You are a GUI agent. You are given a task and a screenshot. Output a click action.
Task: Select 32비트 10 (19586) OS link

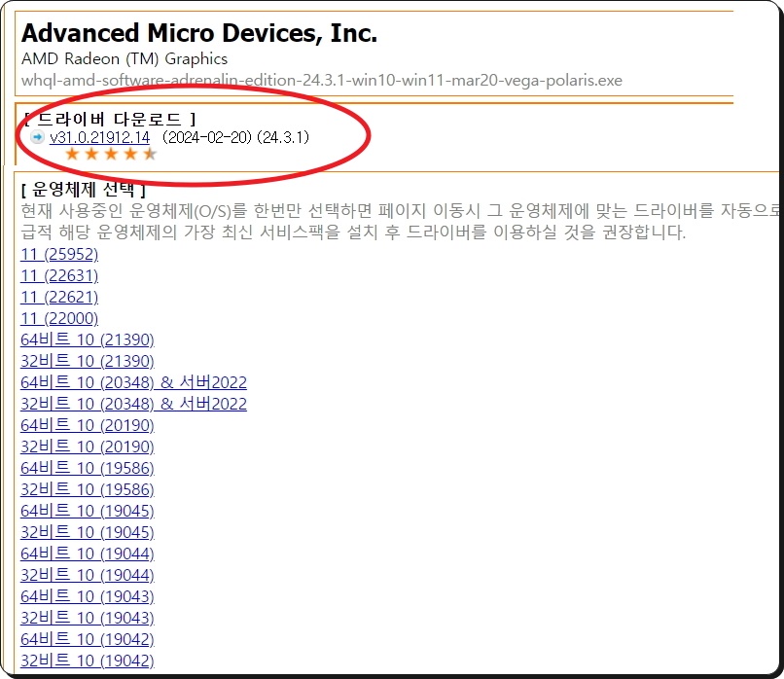(88, 490)
